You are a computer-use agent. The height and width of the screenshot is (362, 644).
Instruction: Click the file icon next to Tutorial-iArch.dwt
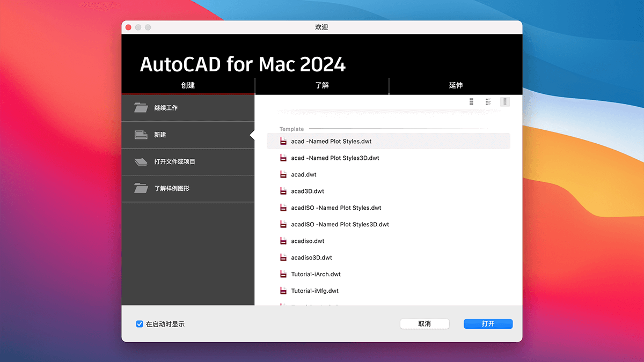[283, 275]
